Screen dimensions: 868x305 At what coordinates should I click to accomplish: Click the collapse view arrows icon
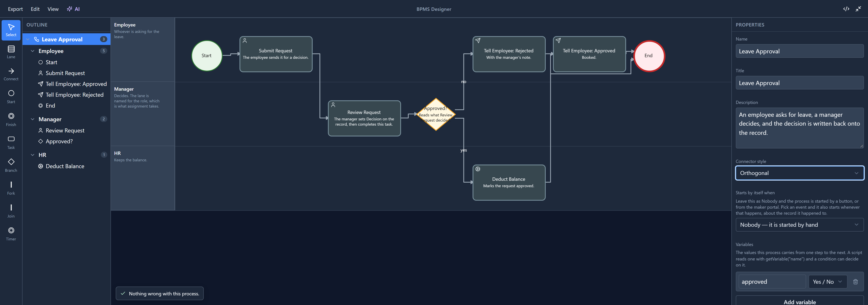(x=858, y=9)
